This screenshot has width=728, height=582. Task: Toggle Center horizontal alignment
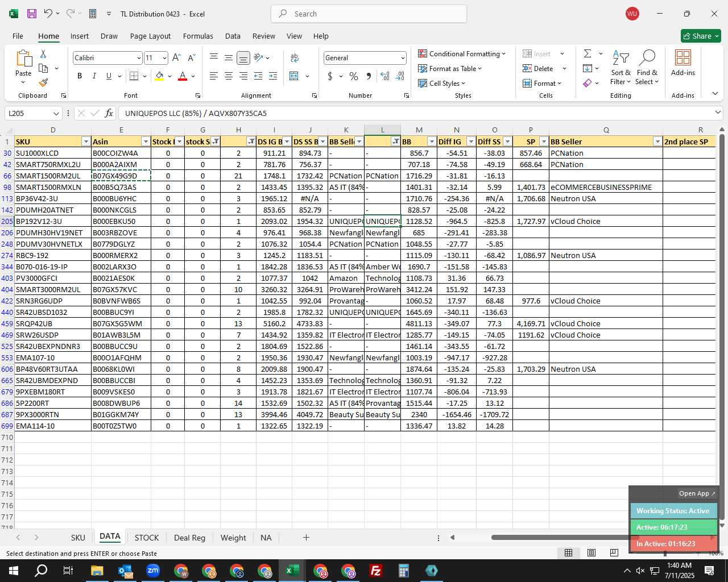pyautogui.click(x=228, y=76)
